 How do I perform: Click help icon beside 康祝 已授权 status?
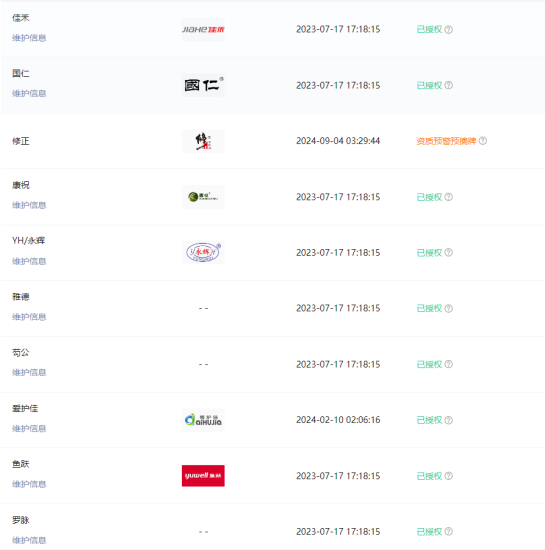coord(449,197)
